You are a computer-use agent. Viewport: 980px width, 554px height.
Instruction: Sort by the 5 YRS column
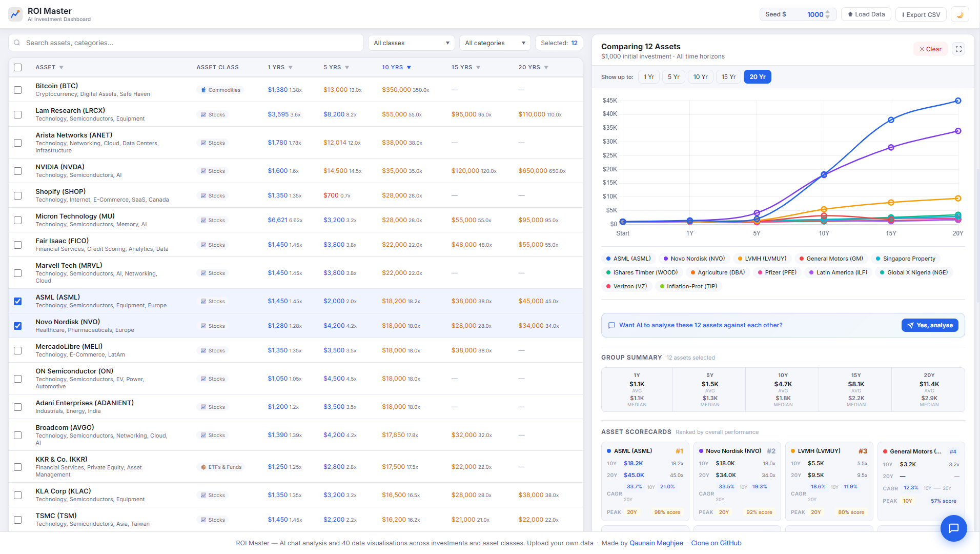(x=336, y=68)
